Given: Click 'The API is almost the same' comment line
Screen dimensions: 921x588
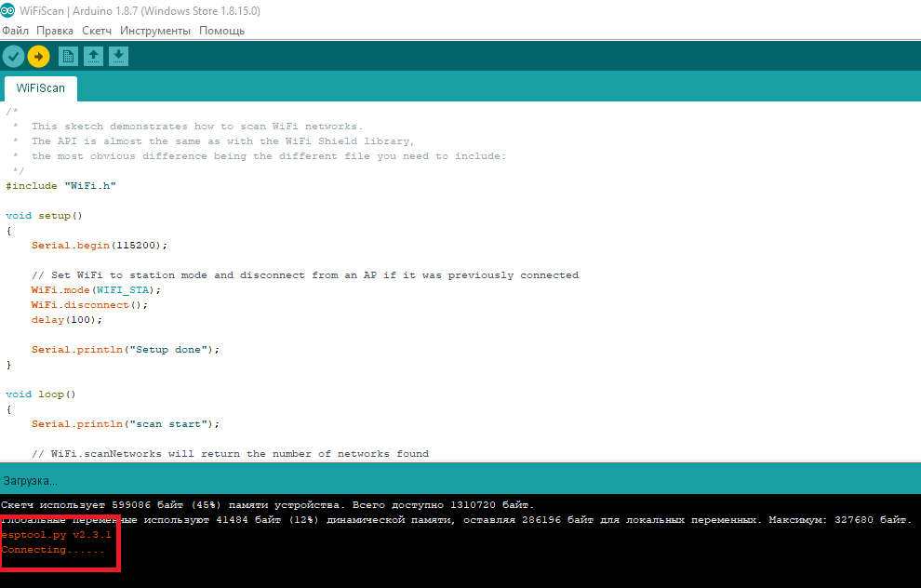Looking at the screenshot, I should click(x=223, y=141).
